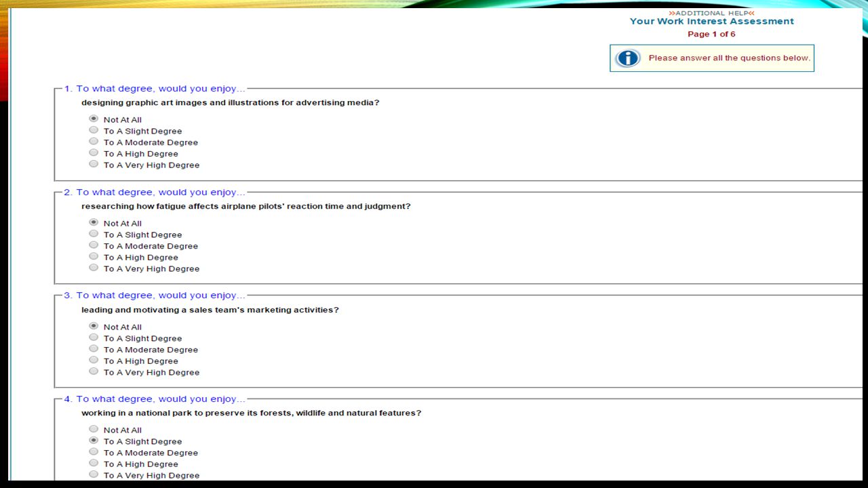The width and height of the screenshot is (868, 488).
Task: Select Not At All for question 4
Action: 94,429
